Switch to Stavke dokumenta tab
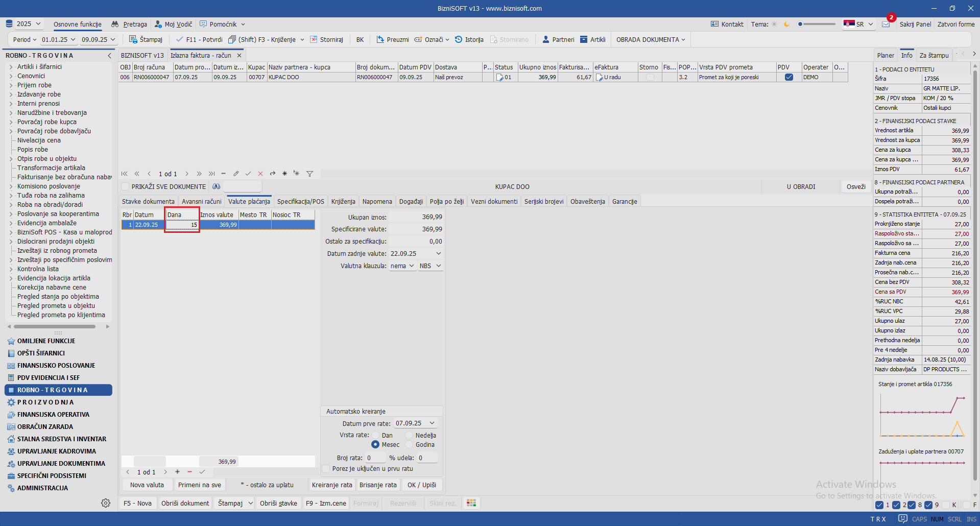The image size is (980, 526). [148, 202]
